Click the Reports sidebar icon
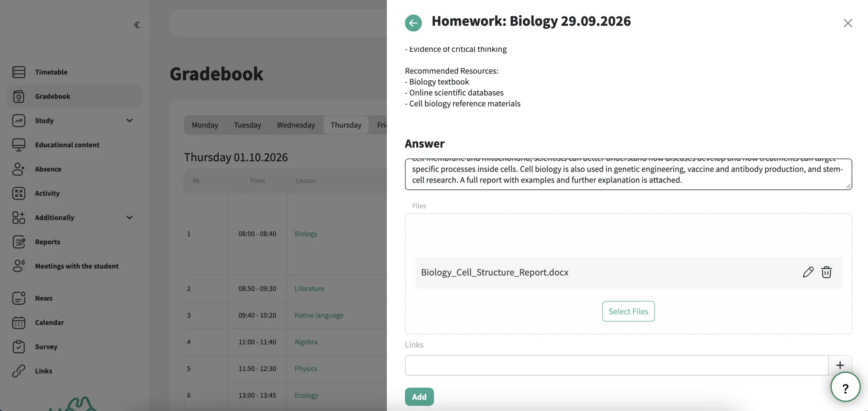The image size is (868, 411). [19, 242]
